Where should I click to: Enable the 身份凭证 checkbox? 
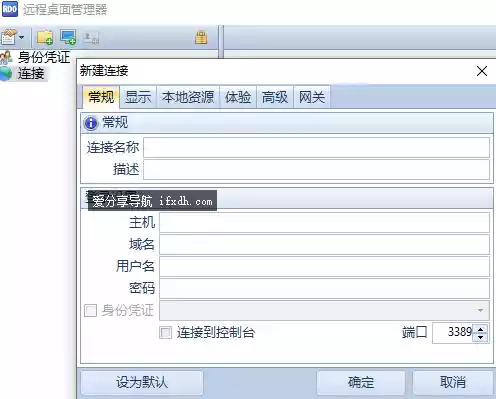tap(90, 310)
